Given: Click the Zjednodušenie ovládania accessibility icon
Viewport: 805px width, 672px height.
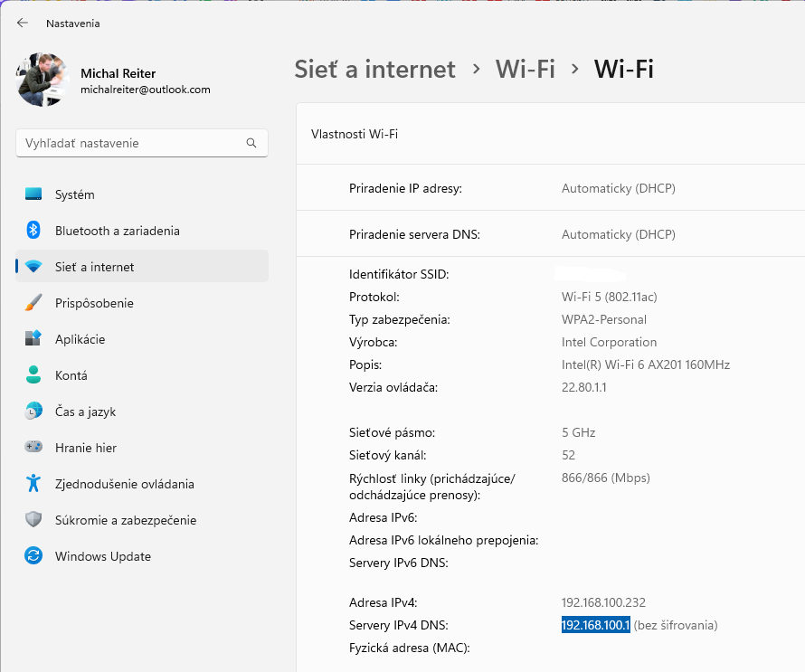Looking at the screenshot, I should click(33, 484).
